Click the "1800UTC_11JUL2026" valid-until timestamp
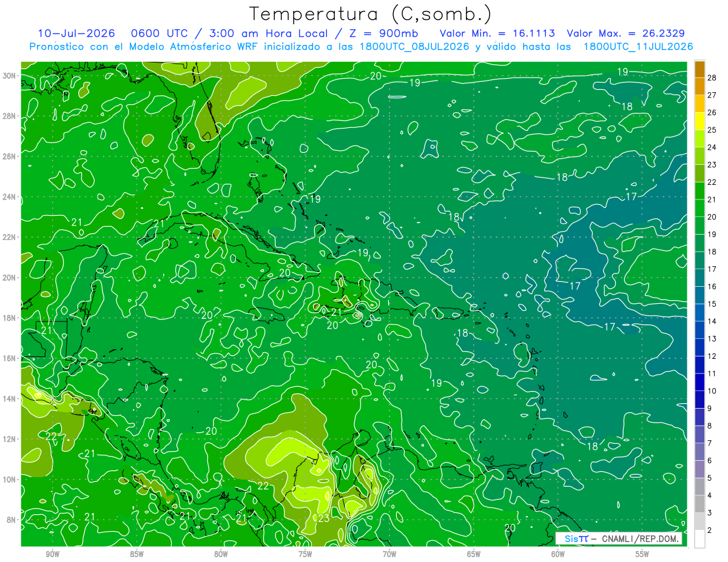The image size is (728, 562). [x=638, y=47]
